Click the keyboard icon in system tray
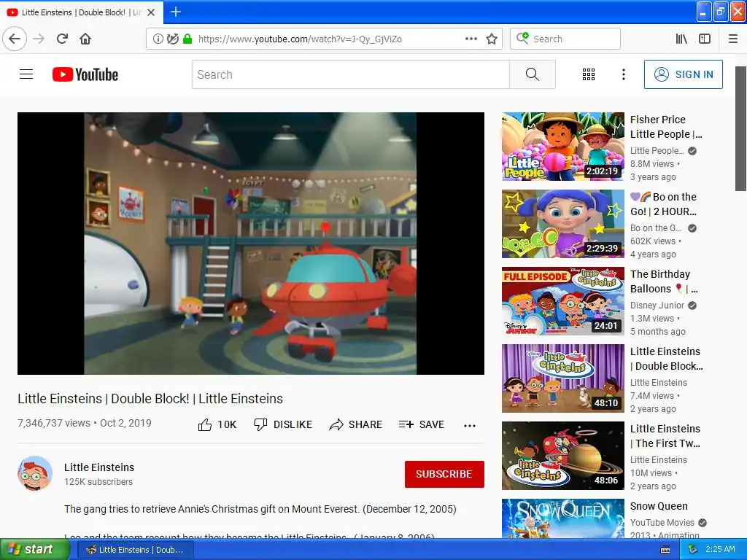Screen dimensions: 747x560 [665, 550]
